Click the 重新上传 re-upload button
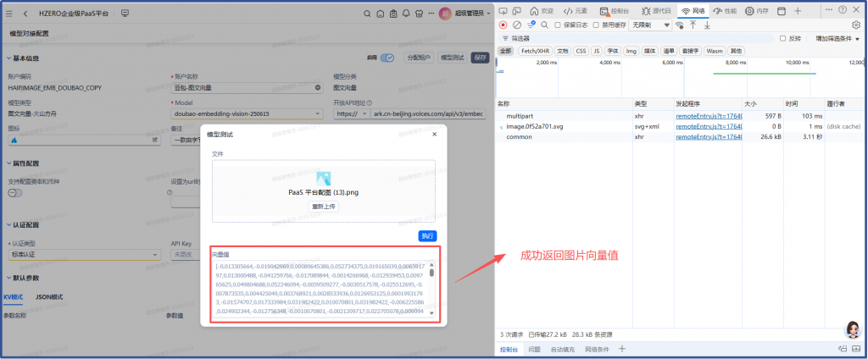This screenshot has width=868, height=359. (x=323, y=206)
